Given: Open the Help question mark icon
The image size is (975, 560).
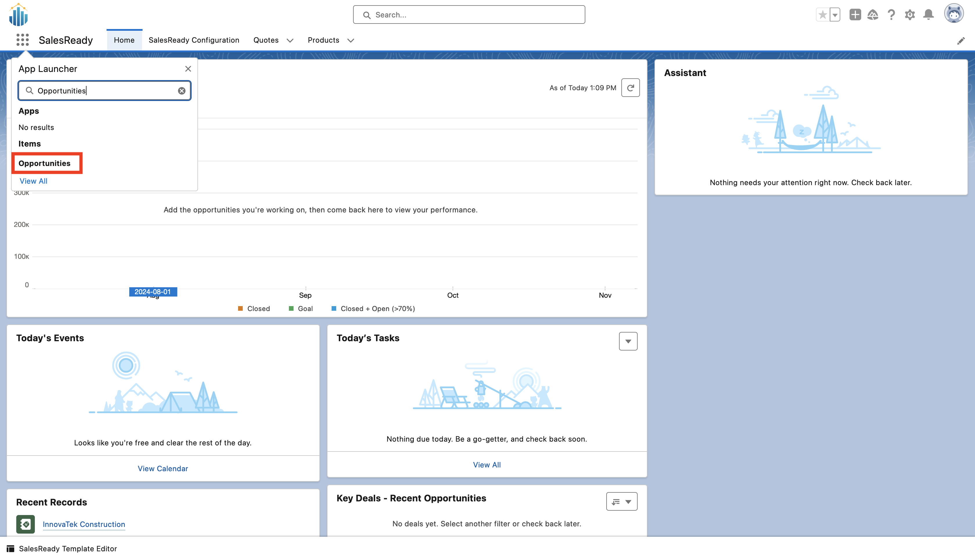Looking at the screenshot, I should [x=891, y=15].
